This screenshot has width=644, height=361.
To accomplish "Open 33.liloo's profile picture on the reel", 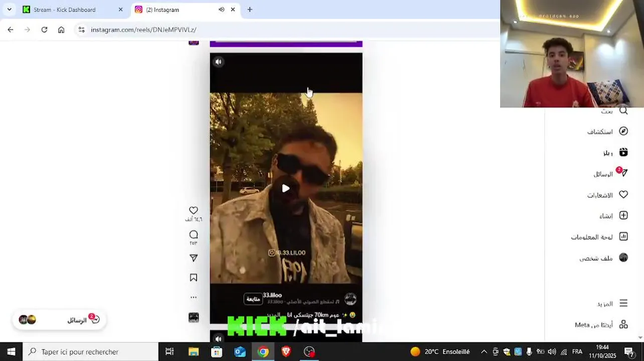I will coord(350,299).
